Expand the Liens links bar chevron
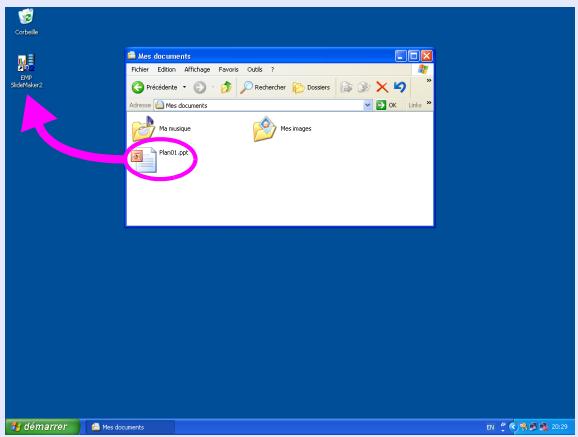Screen dimensions: 578x437 coord(429,103)
